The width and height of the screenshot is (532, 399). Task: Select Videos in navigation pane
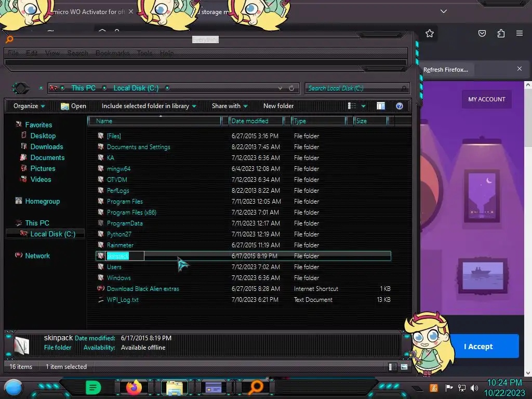(x=41, y=179)
